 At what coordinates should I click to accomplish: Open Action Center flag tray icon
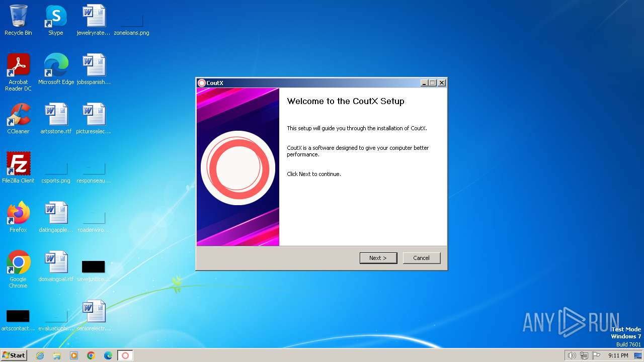point(596,355)
